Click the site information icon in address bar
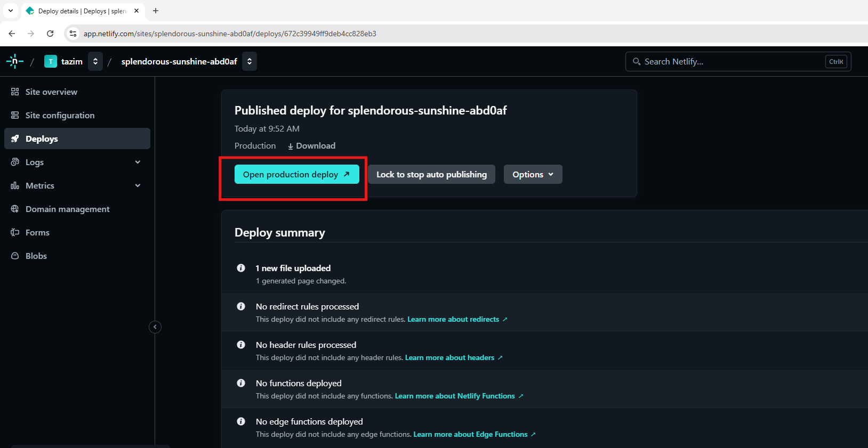868x448 pixels. (x=73, y=34)
